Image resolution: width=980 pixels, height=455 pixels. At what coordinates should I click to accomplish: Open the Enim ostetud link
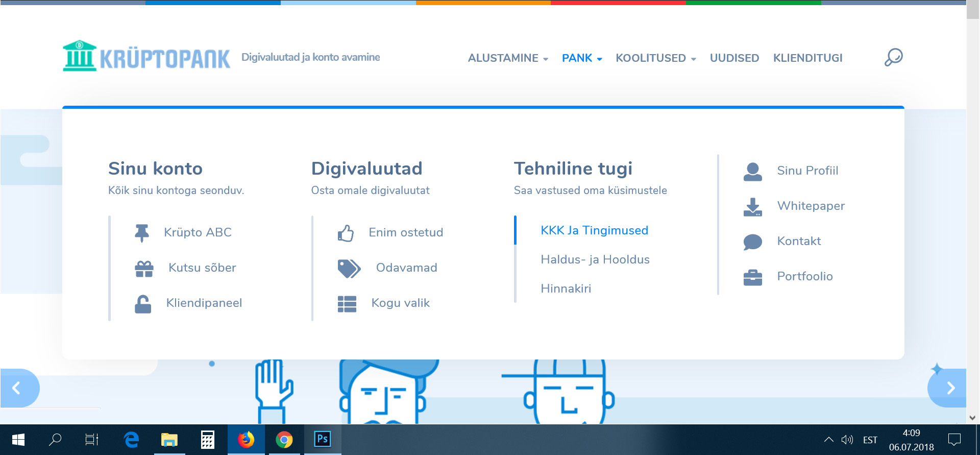[x=406, y=233]
